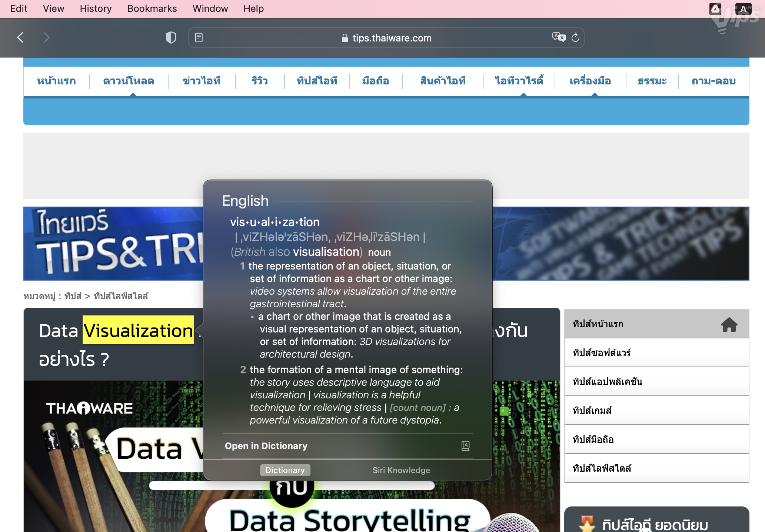Click the ทิปส์เกมส์ sidebar link
This screenshot has width=765, height=532.
592,411
